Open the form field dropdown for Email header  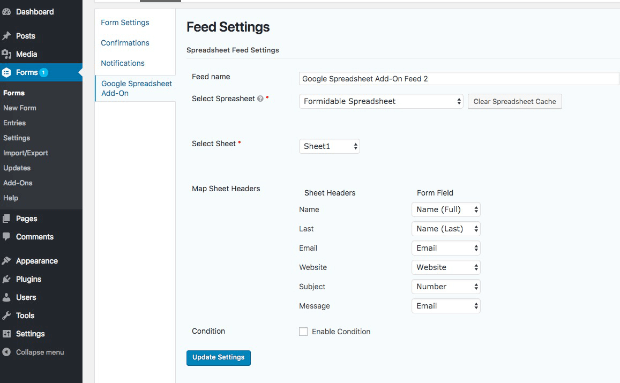446,248
